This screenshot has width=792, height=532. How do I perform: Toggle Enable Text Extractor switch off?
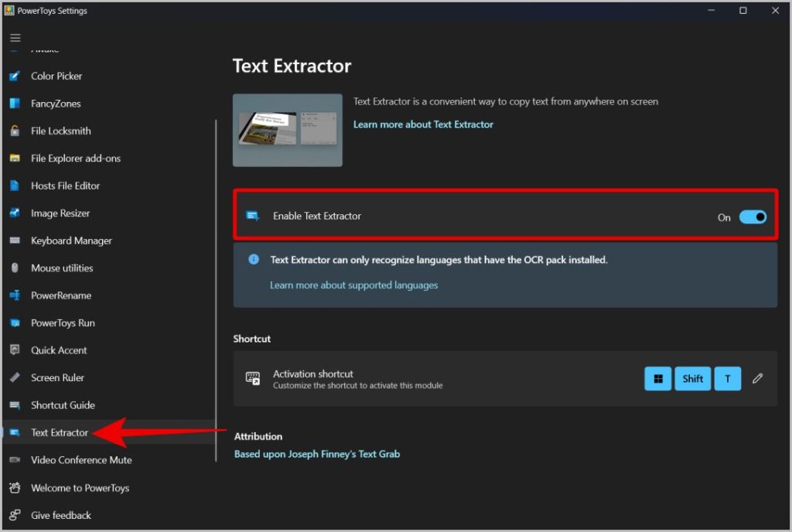[x=753, y=217]
